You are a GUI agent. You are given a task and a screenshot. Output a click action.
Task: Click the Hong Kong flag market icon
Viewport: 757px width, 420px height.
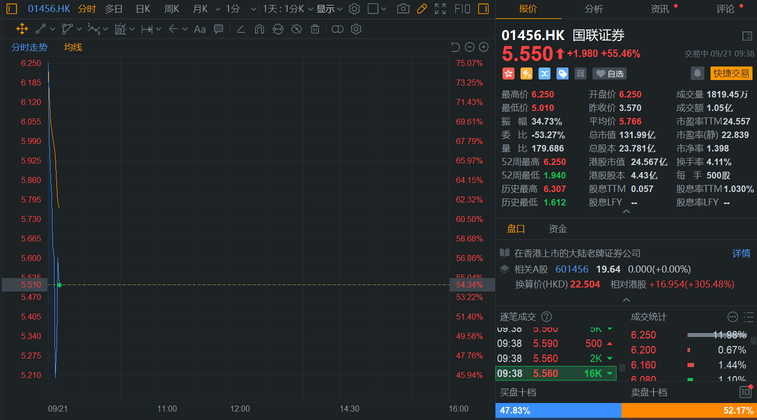pyautogui.click(x=508, y=73)
